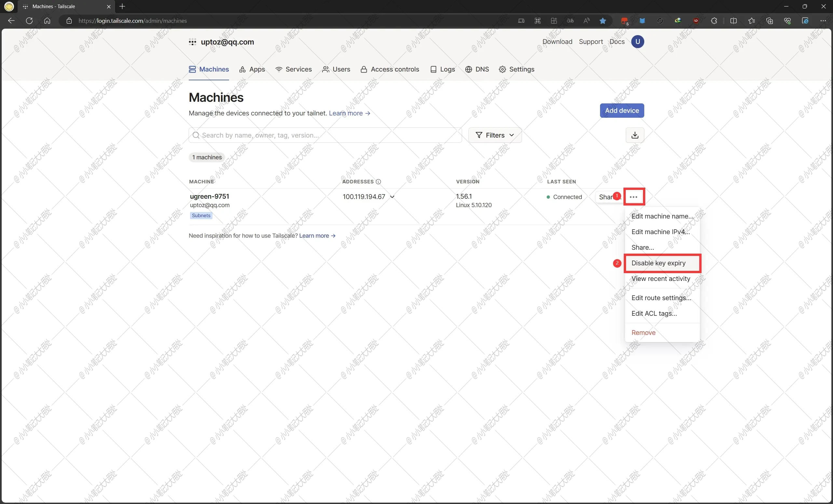Open Split screen icon in the toolbar
The height and width of the screenshot is (504, 833).
733,20
